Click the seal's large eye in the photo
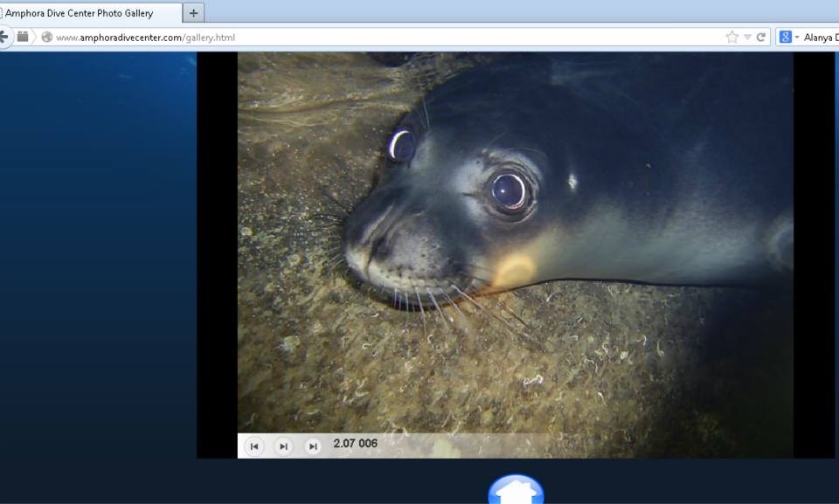This screenshot has width=839, height=504. (x=509, y=190)
